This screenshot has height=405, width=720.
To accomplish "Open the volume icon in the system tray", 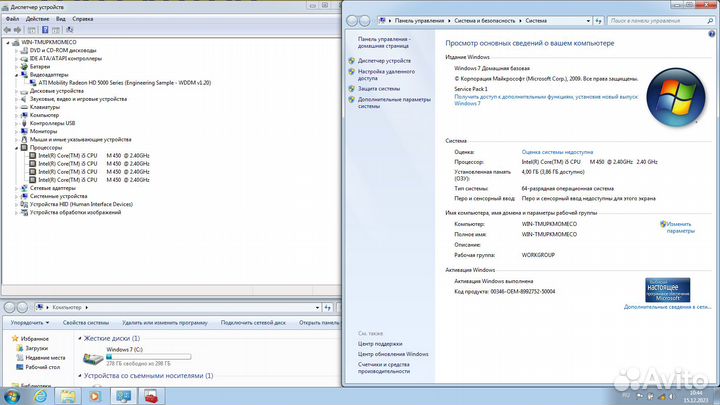I will pyautogui.click(x=671, y=396).
